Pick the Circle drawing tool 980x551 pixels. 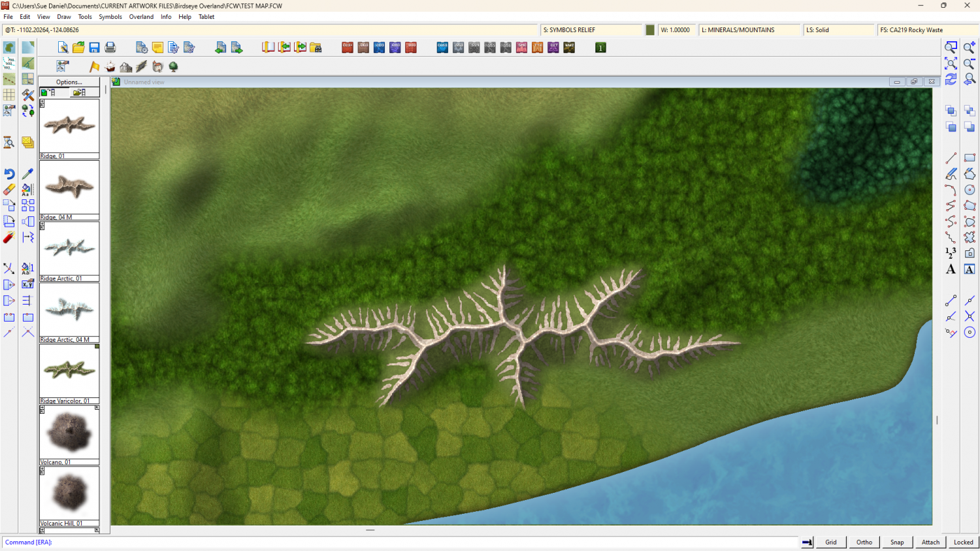[970, 190]
